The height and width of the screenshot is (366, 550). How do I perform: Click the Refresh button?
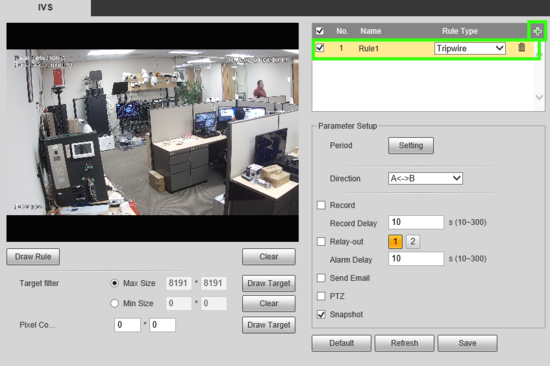pos(404,343)
